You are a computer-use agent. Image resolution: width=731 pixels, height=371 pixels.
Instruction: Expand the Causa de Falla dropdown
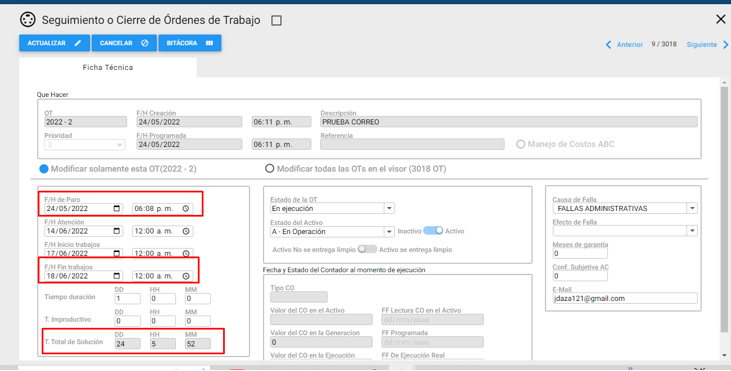(x=692, y=208)
